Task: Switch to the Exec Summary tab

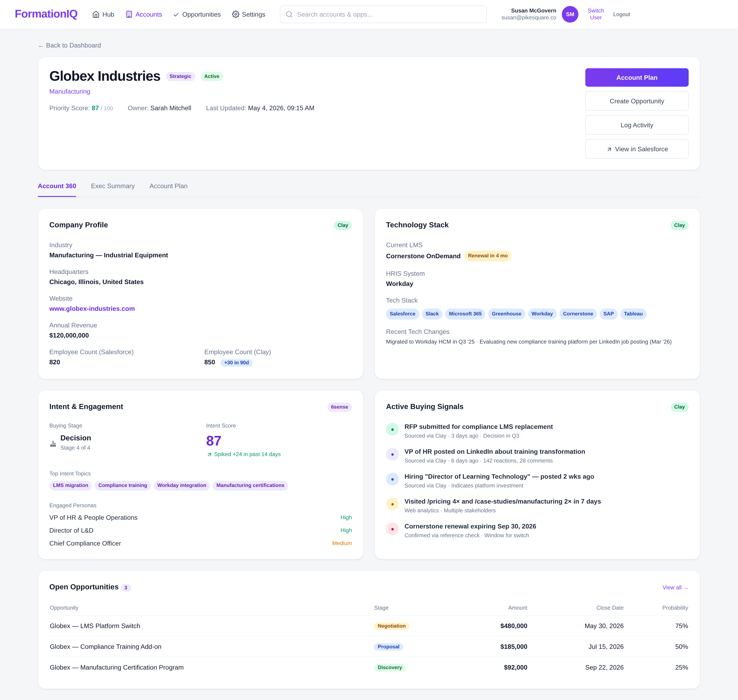Action: click(113, 186)
